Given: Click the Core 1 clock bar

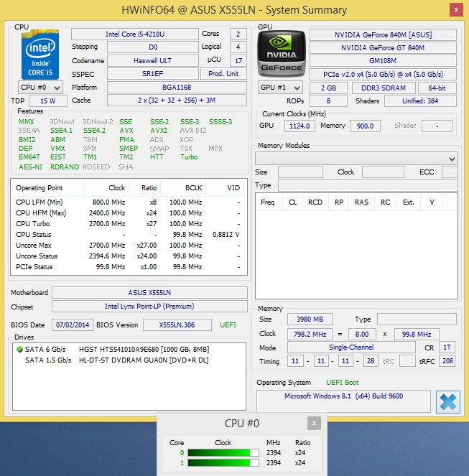Looking at the screenshot, I should point(223,462).
